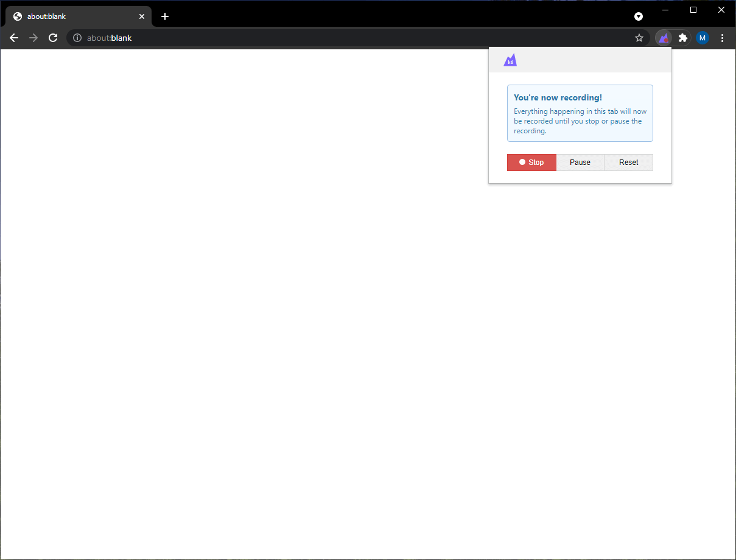This screenshot has width=736, height=560.
Task: Reload the about:blank page
Action: tap(53, 38)
